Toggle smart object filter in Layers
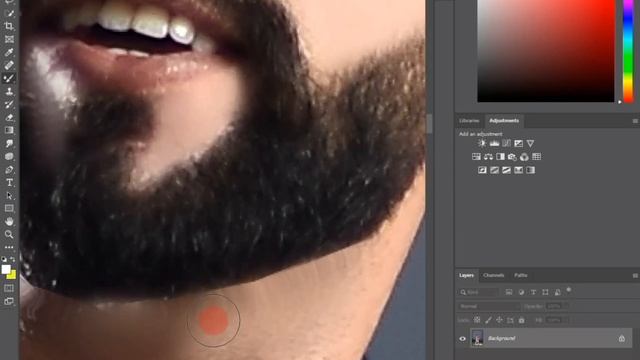The height and width of the screenshot is (360, 640). [558, 292]
